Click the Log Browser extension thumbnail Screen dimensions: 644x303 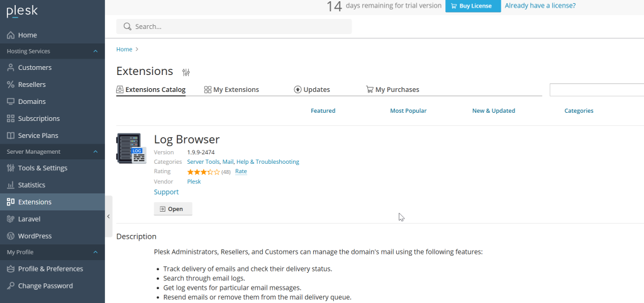[131, 149]
